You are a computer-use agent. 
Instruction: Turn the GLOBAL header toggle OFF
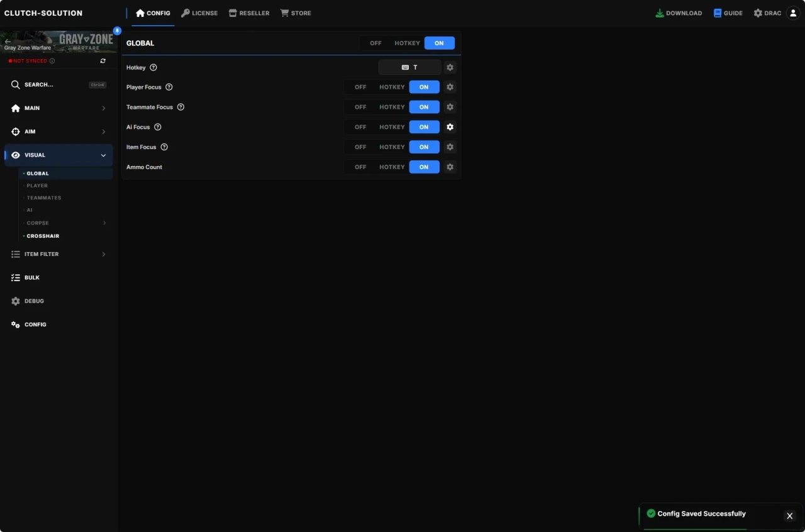pos(375,43)
